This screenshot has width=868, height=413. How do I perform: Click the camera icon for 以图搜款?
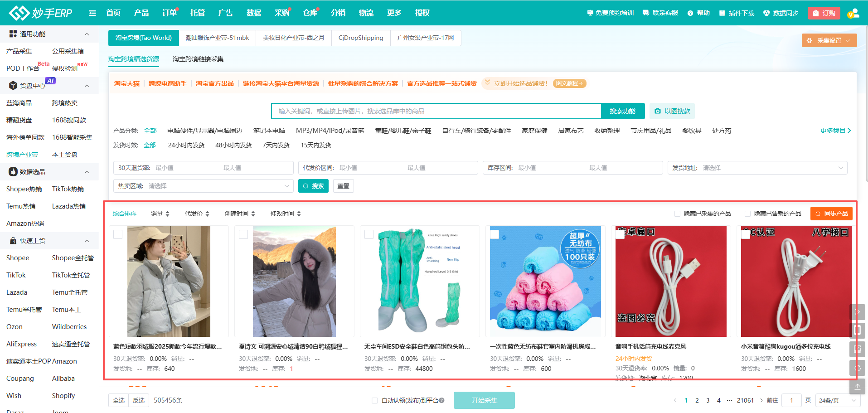(x=658, y=111)
